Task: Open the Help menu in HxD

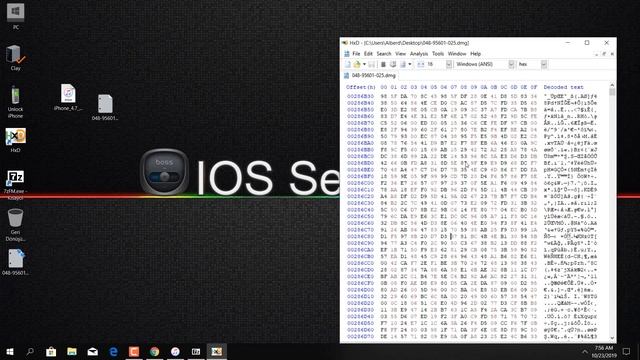Action: point(476,54)
